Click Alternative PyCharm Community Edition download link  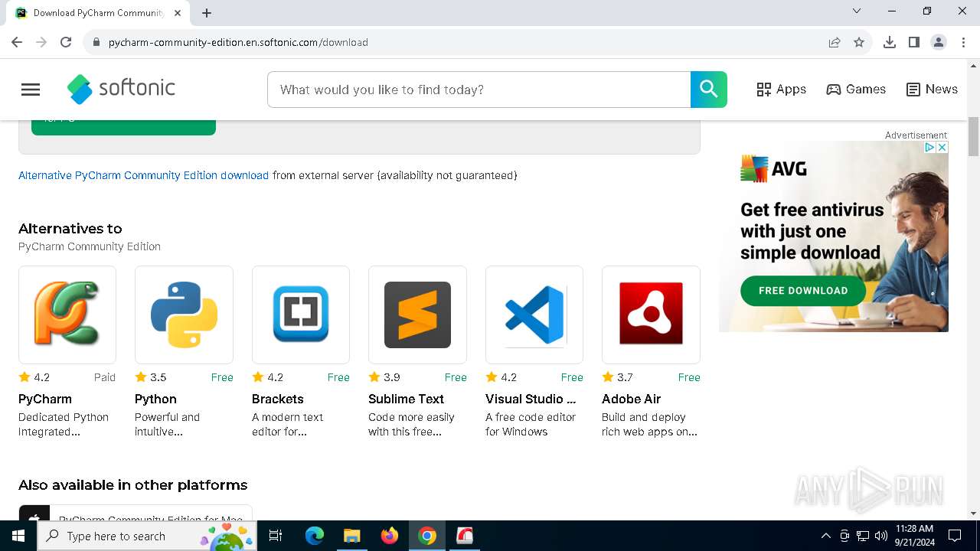pyautogui.click(x=143, y=175)
